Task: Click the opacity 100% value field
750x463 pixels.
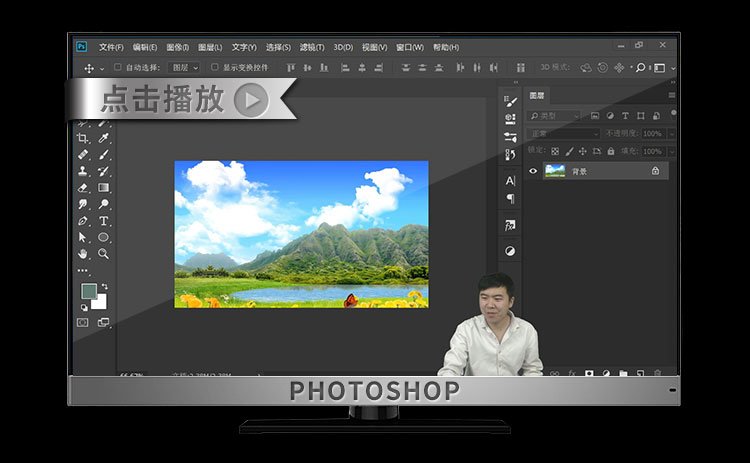Action: pos(652,134)
